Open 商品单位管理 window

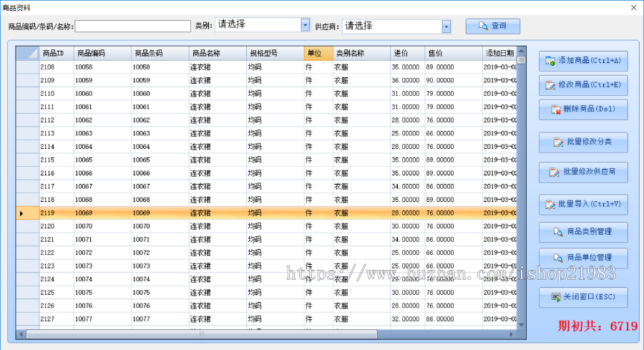(582, 257)
